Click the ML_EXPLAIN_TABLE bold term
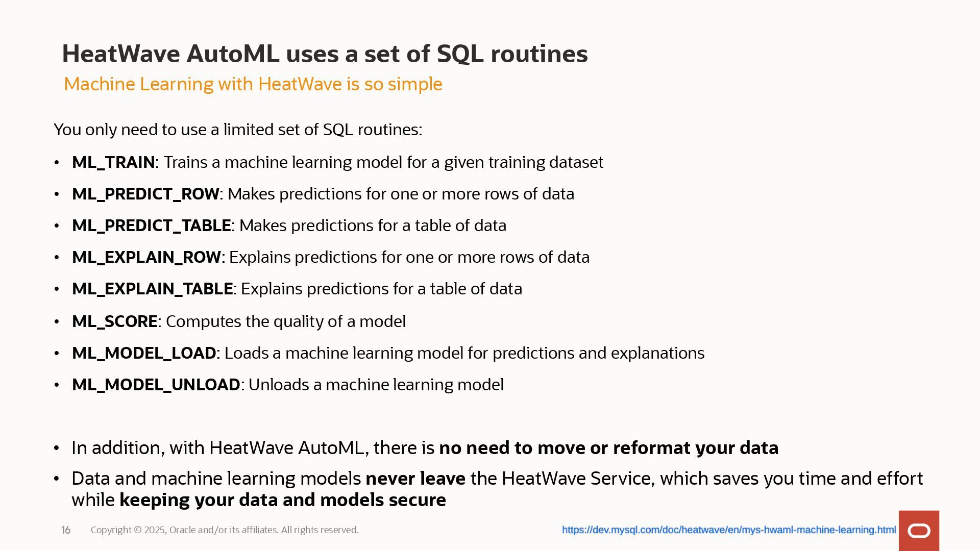 coord(152,289)
